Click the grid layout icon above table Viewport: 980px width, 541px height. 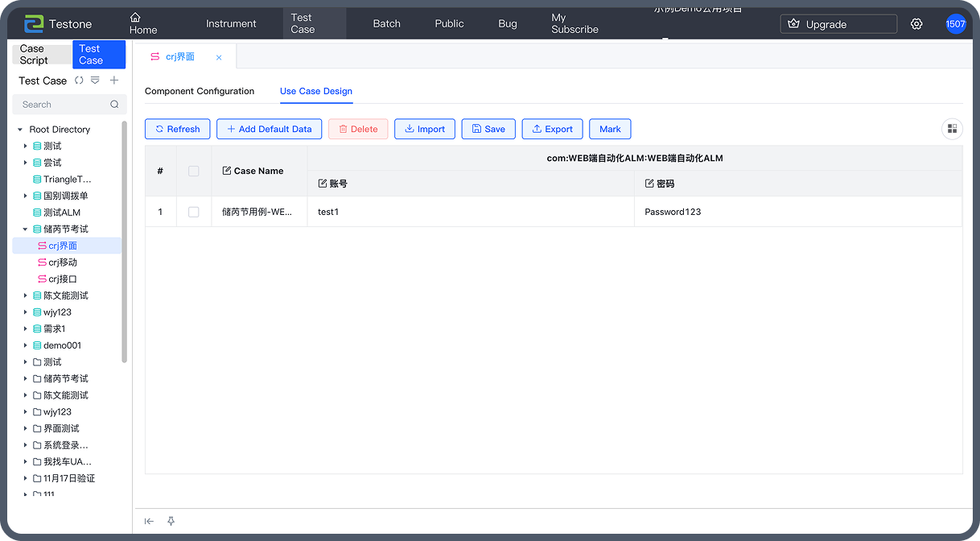tap(952, 129)
